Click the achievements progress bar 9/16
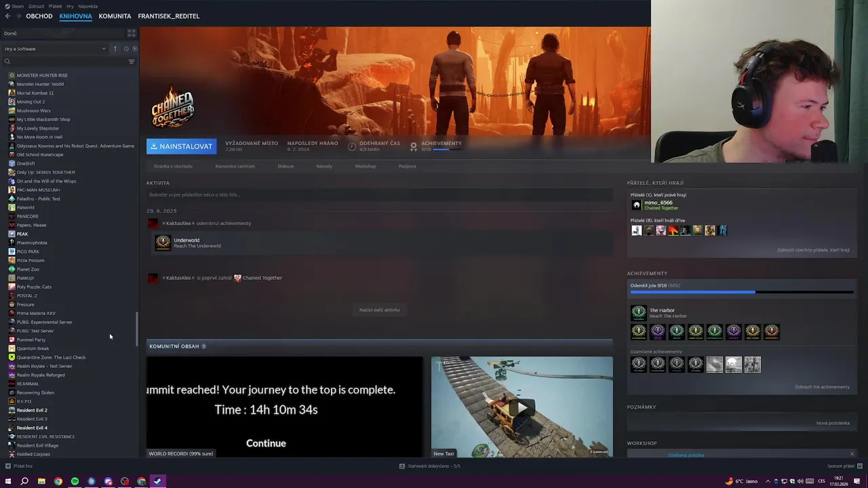This screenshot has height=488, width=868. [742, 292]
